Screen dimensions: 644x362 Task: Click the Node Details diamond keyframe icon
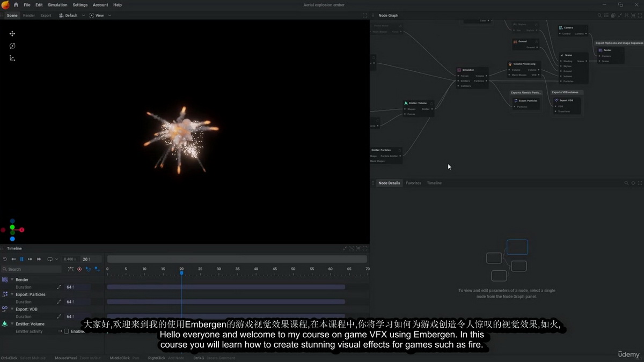click(x=633, y=183)
